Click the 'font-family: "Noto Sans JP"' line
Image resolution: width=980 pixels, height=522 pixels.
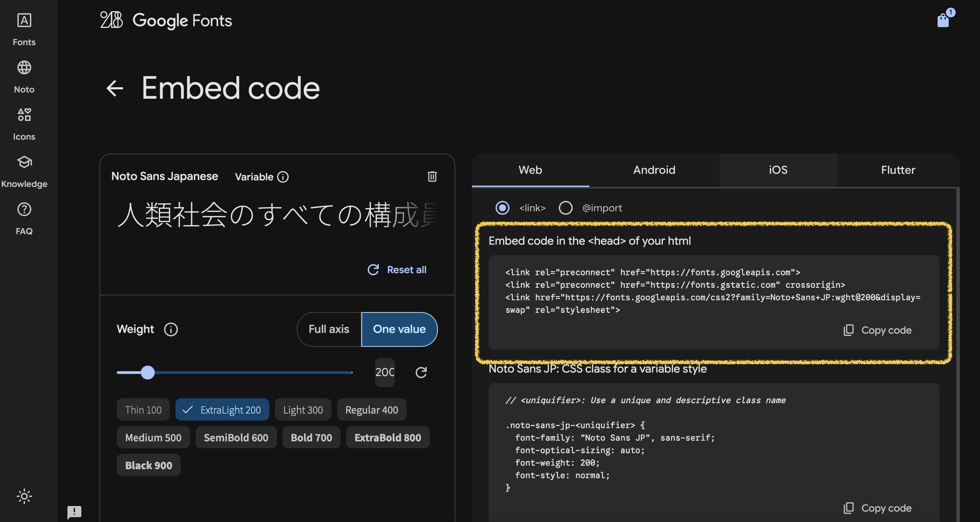(x=615, y=438)
